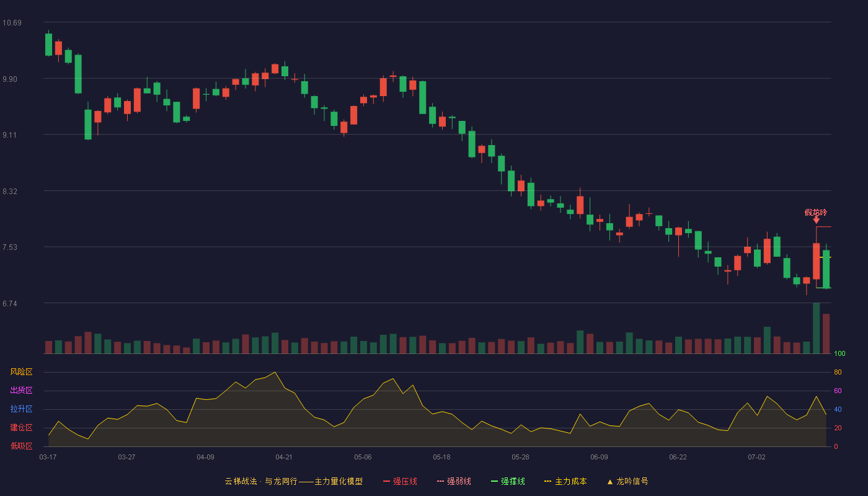Click the 05-06 date label
868x496 pixels.
click(x=363, y=457)
